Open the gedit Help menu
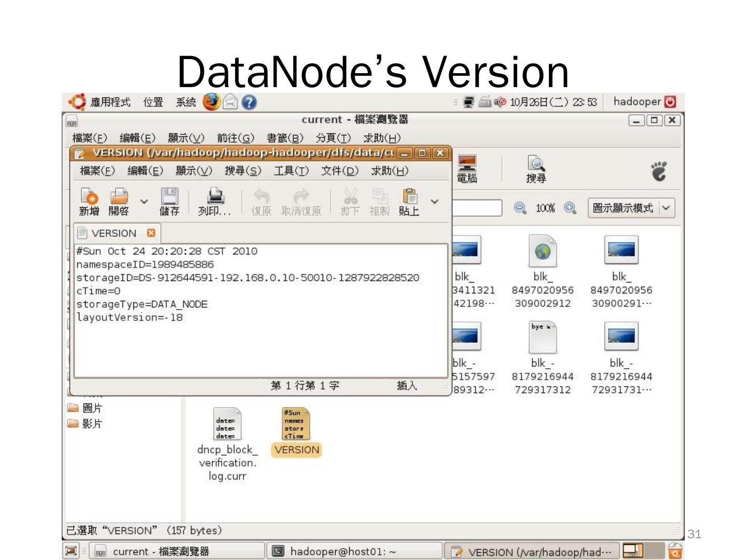This screenshot has height=560, width=747. click(x=390, y=171)
